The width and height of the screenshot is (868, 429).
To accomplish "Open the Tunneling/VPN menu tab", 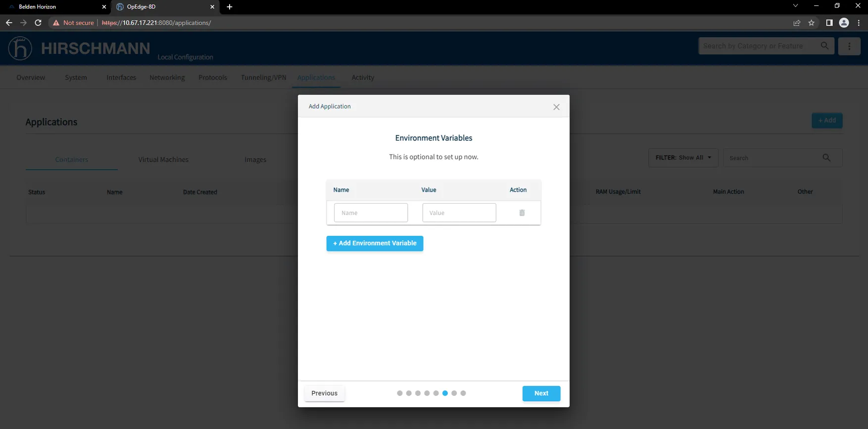I will point(264,77).
